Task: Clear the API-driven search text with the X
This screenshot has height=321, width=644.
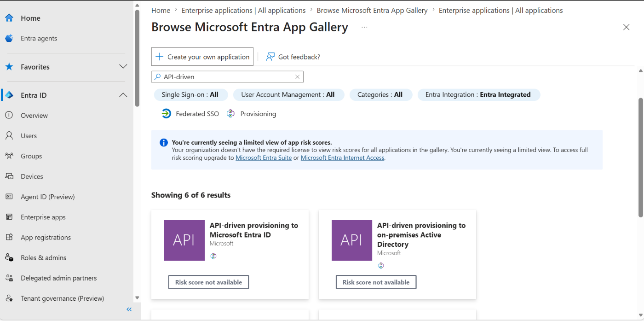Action: [x=297, y=77]
